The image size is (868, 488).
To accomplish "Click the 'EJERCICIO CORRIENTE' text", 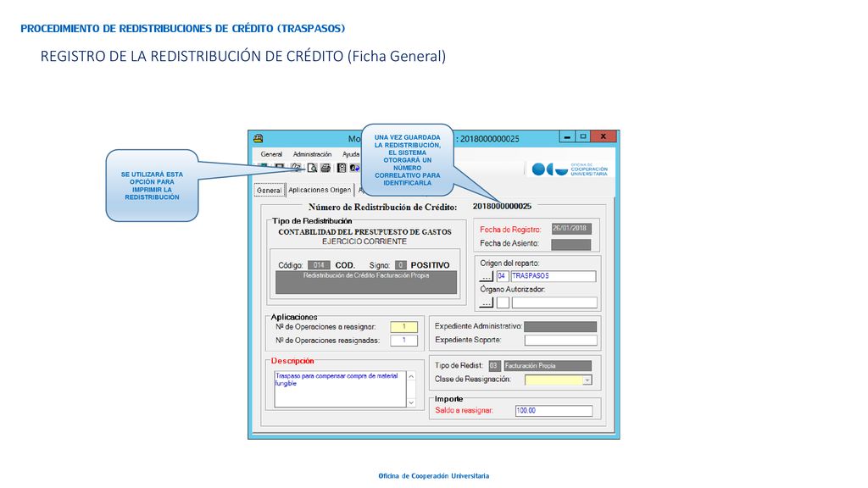I will [x=364, y=241].
